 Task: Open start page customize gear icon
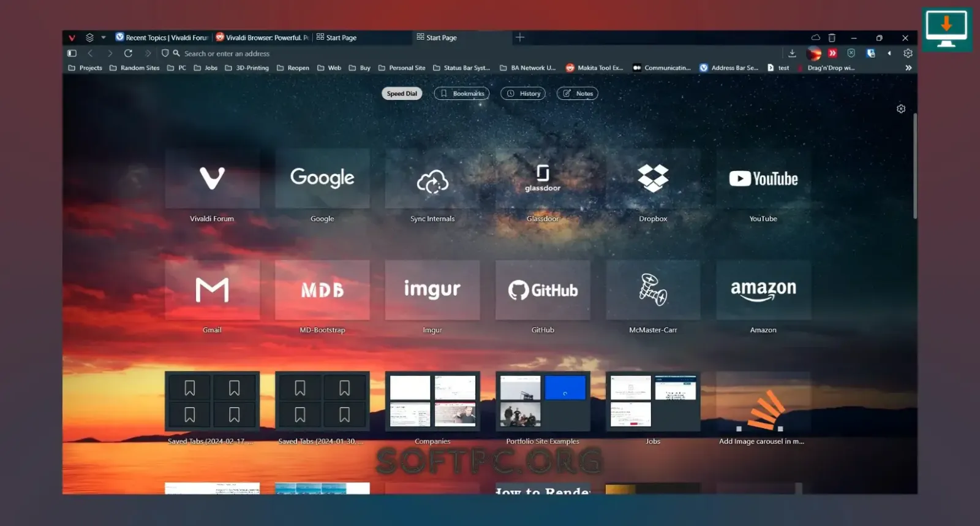(x=901, y=109)
